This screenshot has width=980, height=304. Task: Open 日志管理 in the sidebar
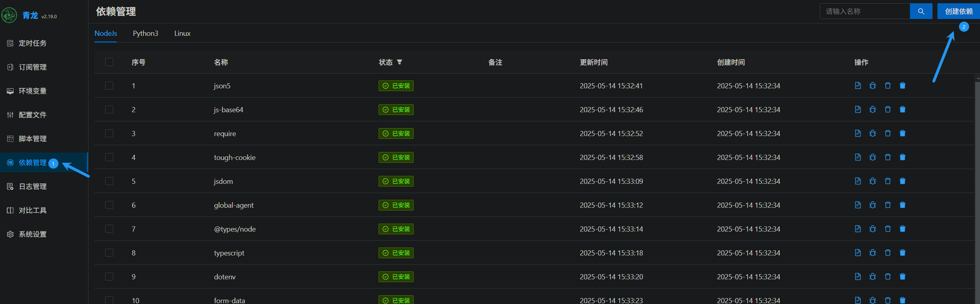click(x=44, y=186)
